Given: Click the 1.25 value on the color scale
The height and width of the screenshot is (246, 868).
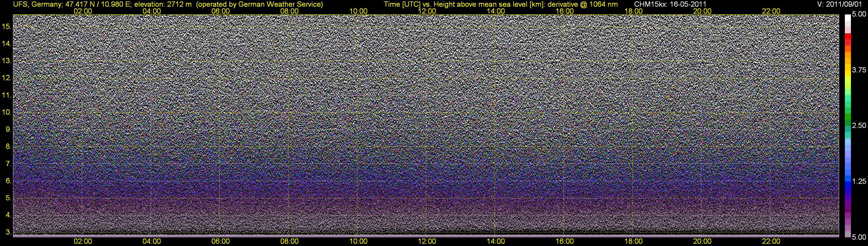Looking at the screenshot, I should (x=859, y=181).
